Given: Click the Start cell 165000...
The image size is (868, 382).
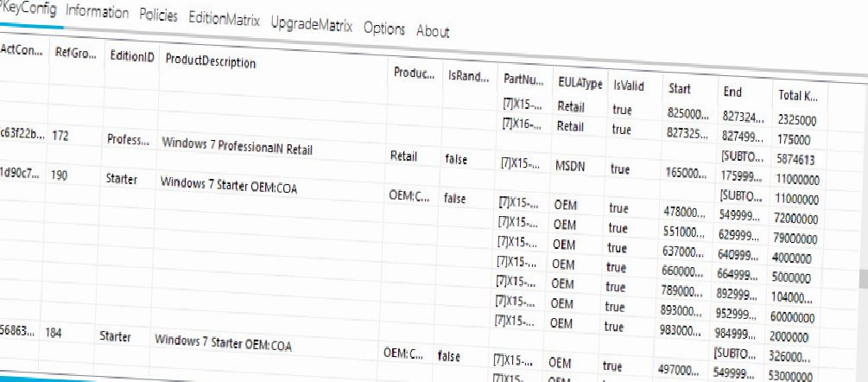Looking at the screenshot, I should (687, 174).
